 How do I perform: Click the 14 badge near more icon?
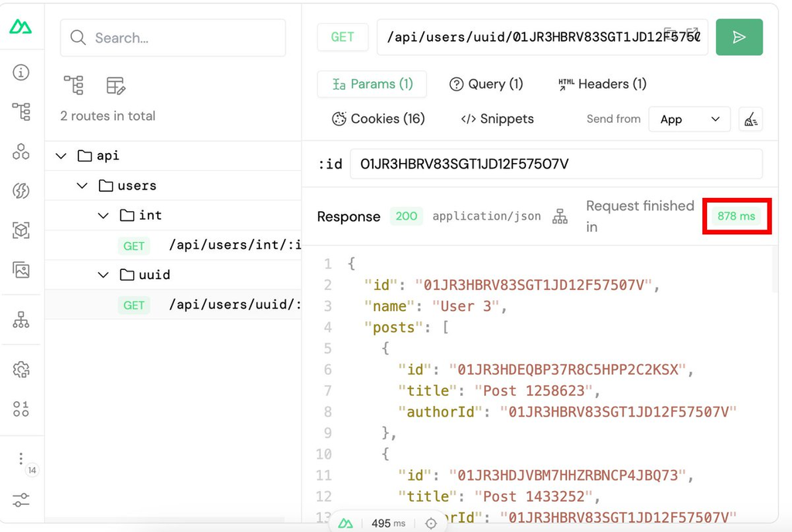(x=32, y=470)
